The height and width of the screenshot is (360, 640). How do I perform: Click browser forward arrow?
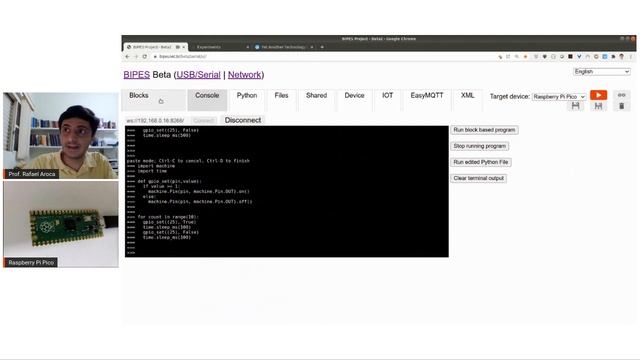coord(136,57)
